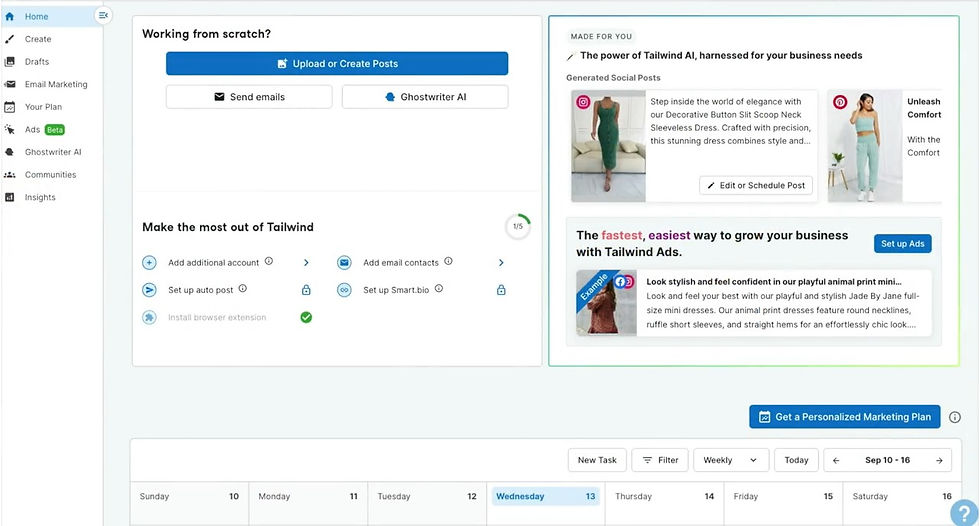
Task: Open the calendar Filter
Action: pos(660,460)
